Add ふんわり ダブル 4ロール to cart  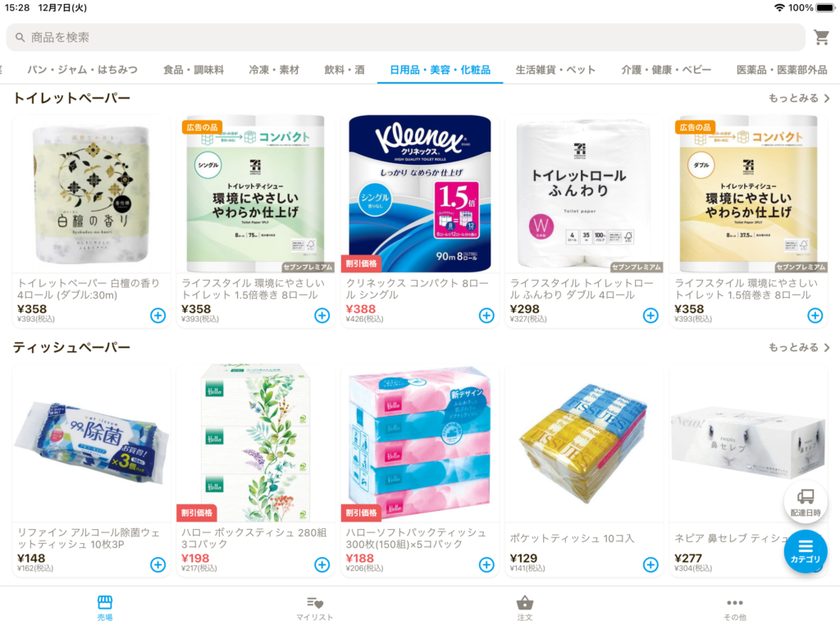[651, 316]
